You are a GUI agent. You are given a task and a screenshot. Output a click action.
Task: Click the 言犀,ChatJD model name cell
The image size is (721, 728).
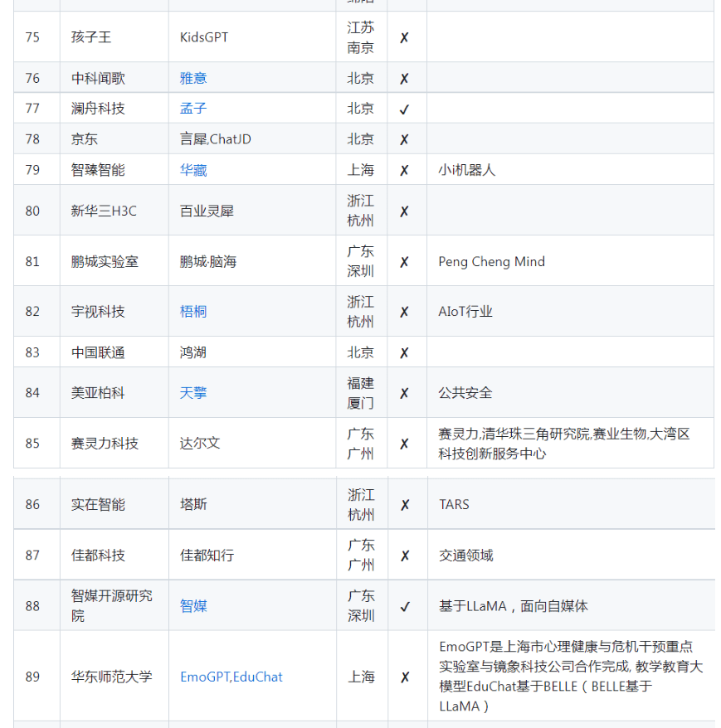(x=215, y=139)
